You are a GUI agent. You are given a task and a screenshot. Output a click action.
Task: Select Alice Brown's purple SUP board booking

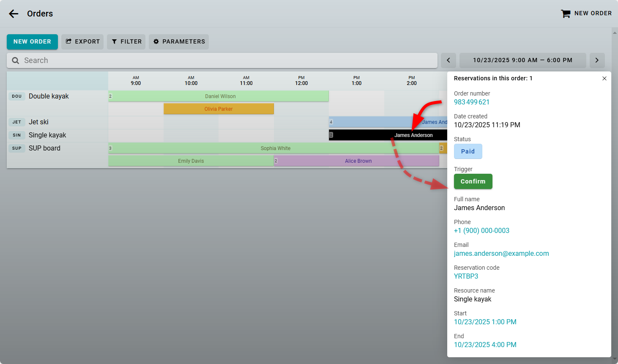pyautogui.click(x=358, y=161)
